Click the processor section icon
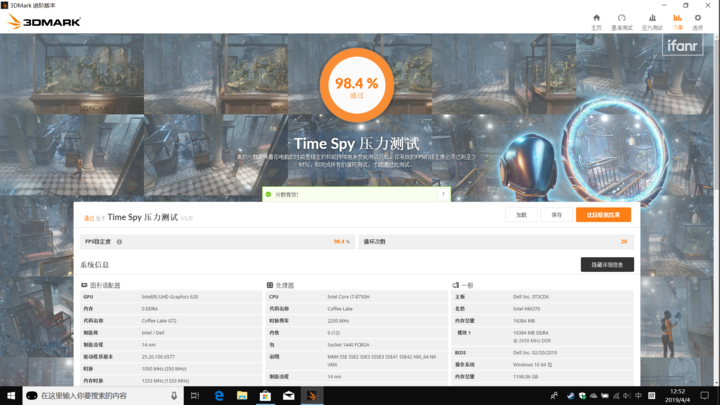Screen dimensions: 720x405 tap(270, 285)
